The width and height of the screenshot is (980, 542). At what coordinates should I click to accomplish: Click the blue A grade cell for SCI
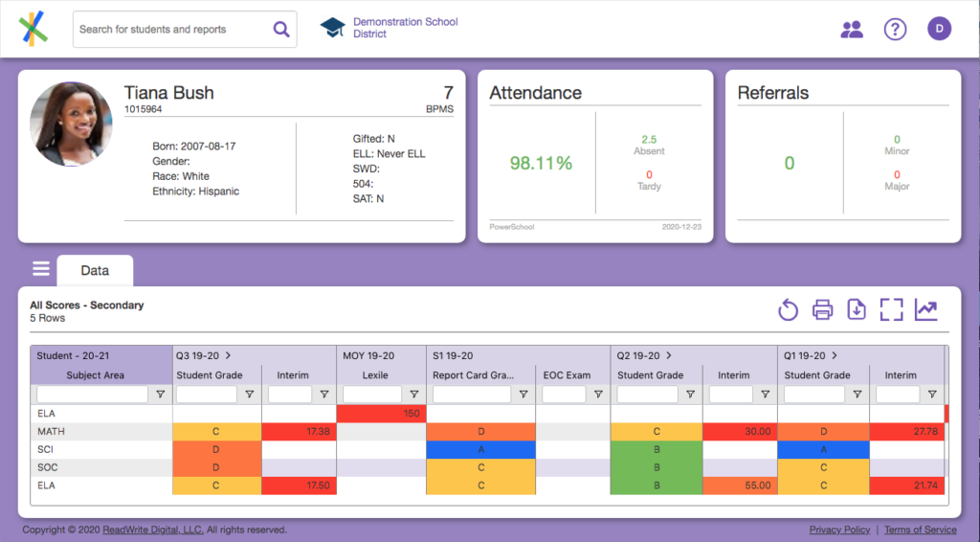(x=480, y=450)
